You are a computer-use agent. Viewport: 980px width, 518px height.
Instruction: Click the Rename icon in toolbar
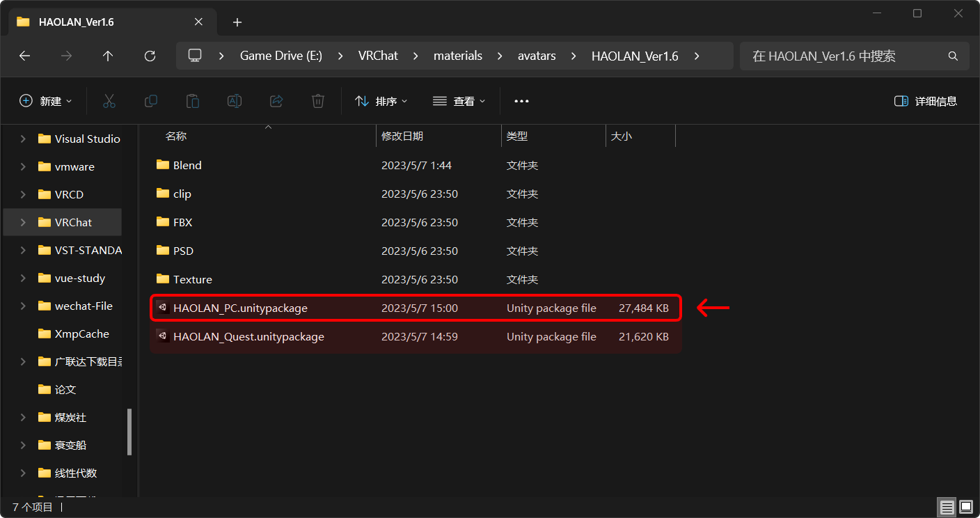click(x=235, y=101)
